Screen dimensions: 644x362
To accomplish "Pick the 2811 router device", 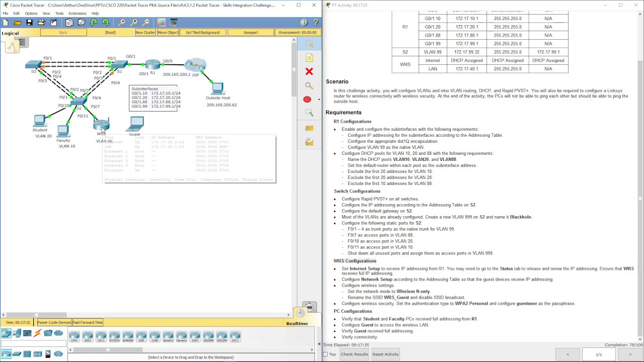I will point(235,336).
